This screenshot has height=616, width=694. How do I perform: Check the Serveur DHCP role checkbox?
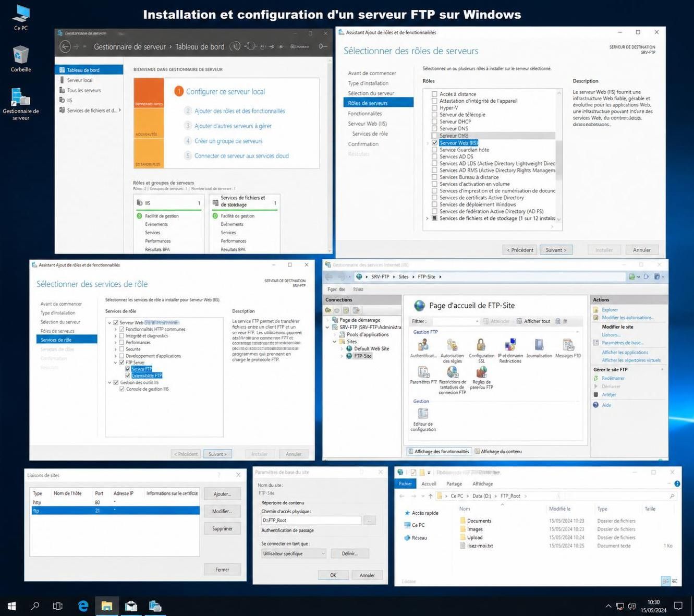(x=434, y=122)
